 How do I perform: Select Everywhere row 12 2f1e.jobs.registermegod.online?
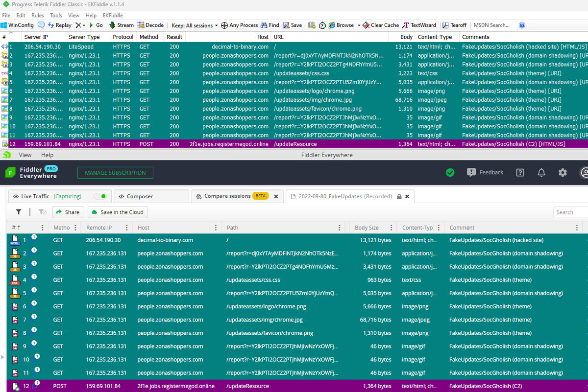(297, 386)
